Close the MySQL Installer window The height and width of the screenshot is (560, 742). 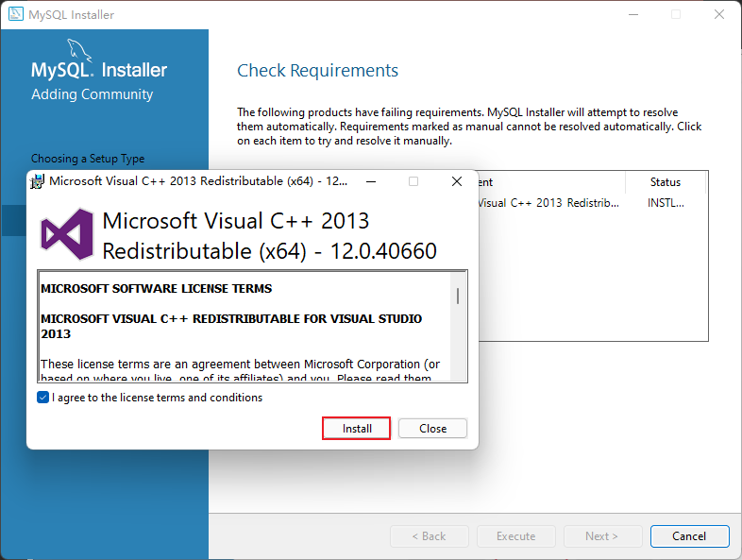pos(719,15)
